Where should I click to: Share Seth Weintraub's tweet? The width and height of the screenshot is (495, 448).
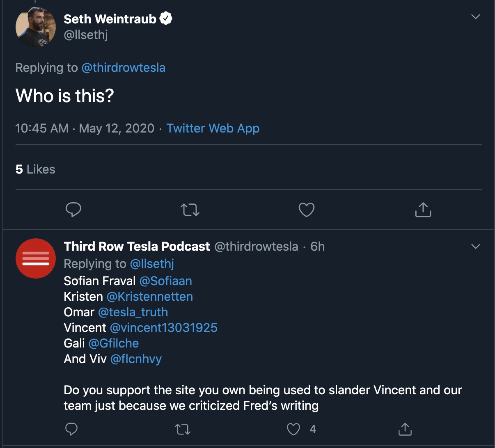(x=423, y=210)
